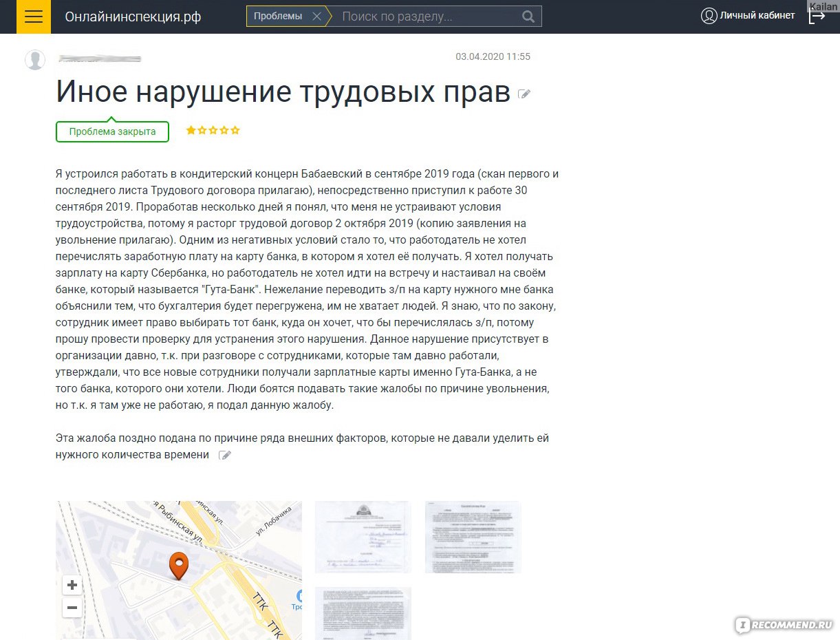Open Личный кабинет
Image resolution: width=840 pixels, height=640 pixels.
[x=757, y=15]
